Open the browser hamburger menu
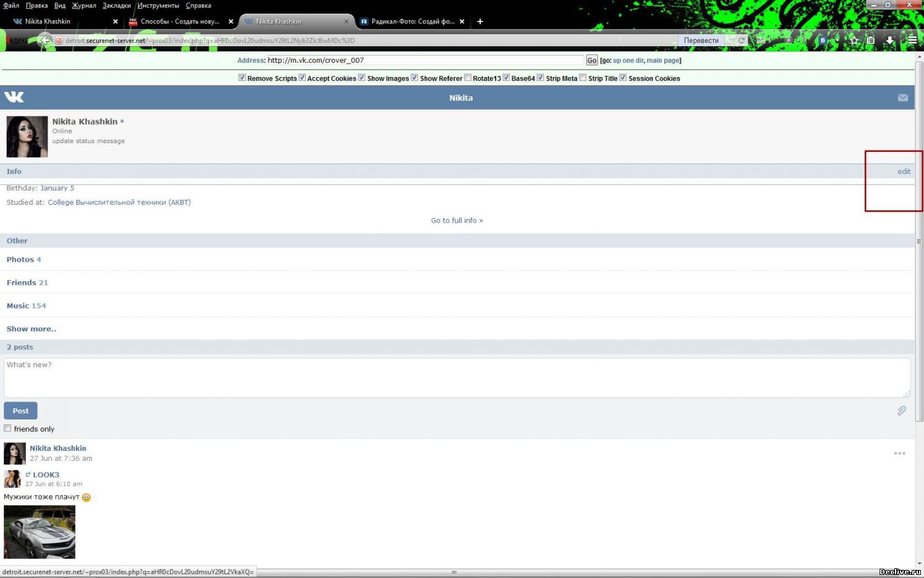 click(912, 40)
